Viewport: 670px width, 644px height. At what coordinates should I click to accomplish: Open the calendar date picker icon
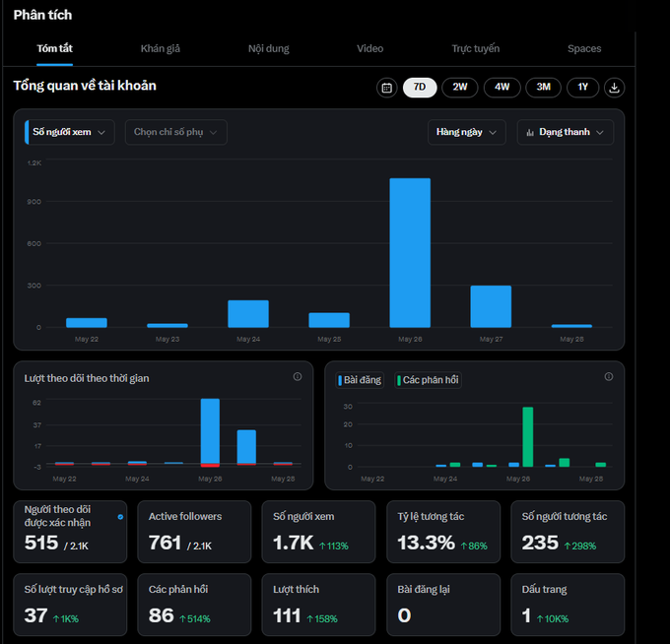[x=386, y=88]
